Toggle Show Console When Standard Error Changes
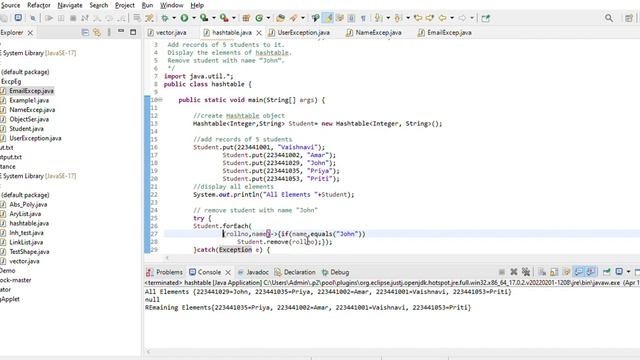 pyautogui.click(x=591, y=272)
